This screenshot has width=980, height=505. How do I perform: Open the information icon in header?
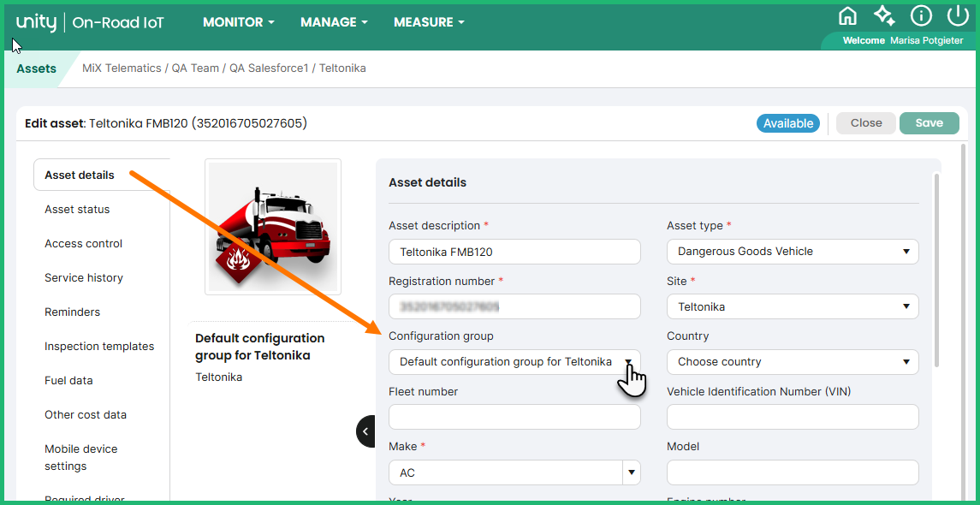point(921,16)
